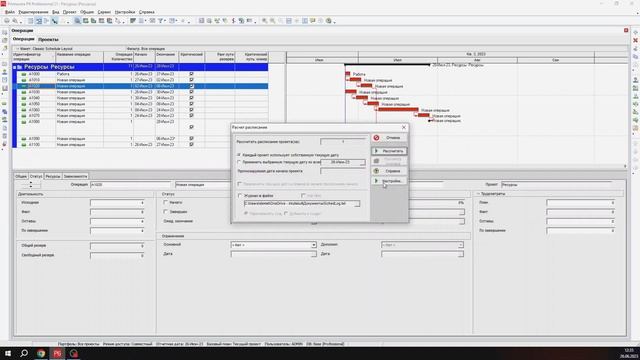Click the resources icon in left sidebar
The image size is (640, 360).
click(4, 72)
